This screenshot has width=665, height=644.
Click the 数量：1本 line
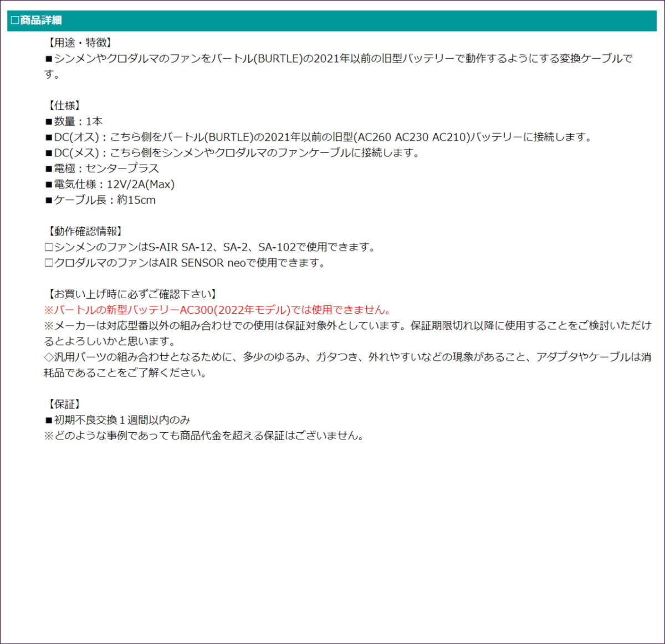74,121
